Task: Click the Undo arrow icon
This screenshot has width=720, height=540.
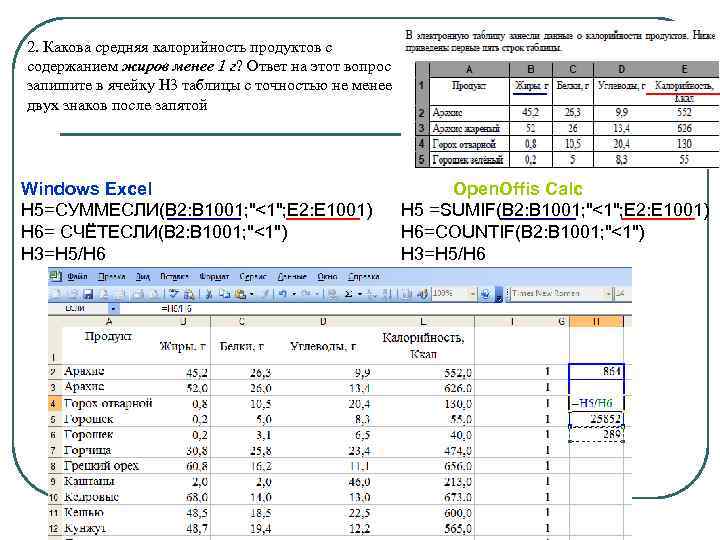Action: pyautogui.click(x=283, y=294)
